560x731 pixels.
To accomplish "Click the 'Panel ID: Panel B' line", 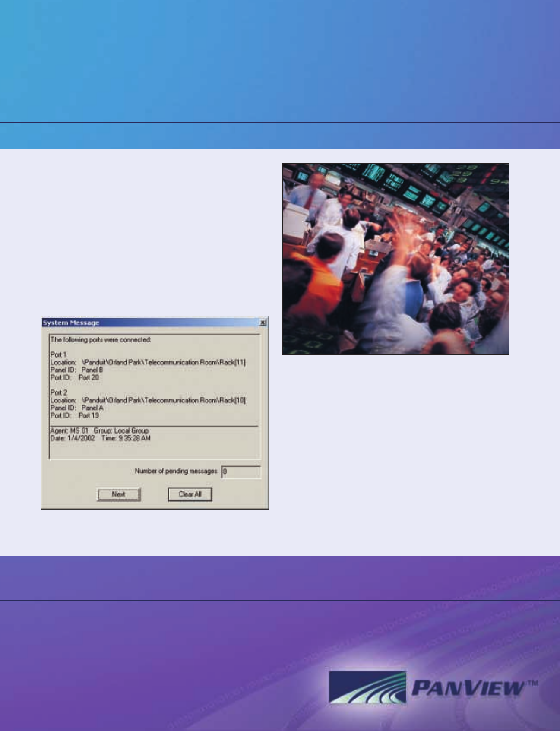I will tap(77, 370).
